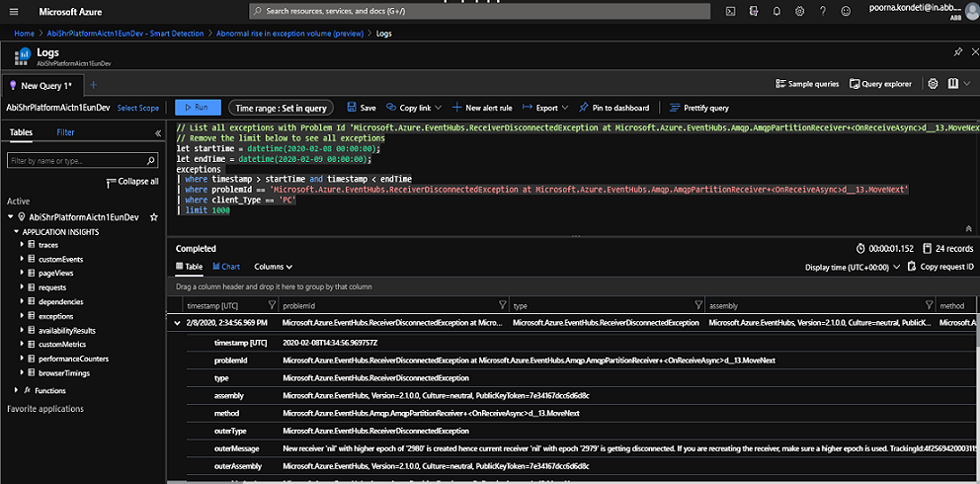Add a new query tab with plus

[x=93, y=85]
